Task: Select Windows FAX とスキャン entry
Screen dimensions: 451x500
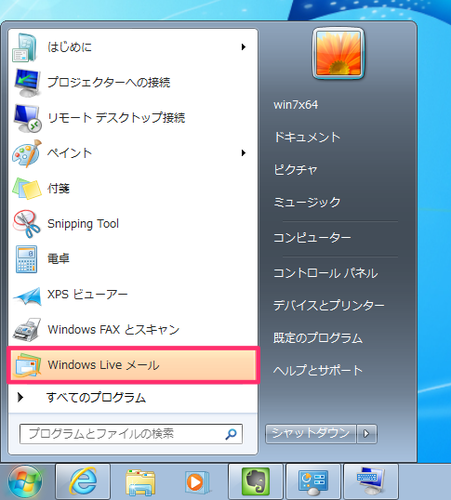Action: (x=133, y=330)
